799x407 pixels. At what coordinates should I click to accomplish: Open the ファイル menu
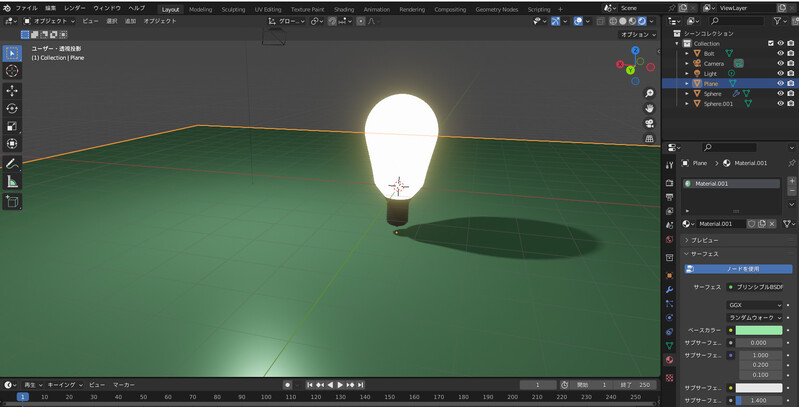coord(26,7)
